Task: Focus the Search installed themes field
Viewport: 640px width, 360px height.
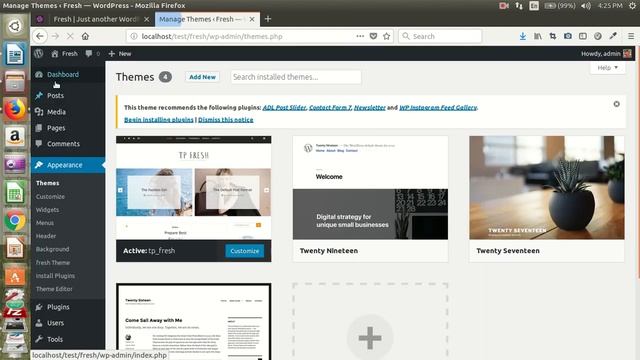Action: [x=296, y=77]
